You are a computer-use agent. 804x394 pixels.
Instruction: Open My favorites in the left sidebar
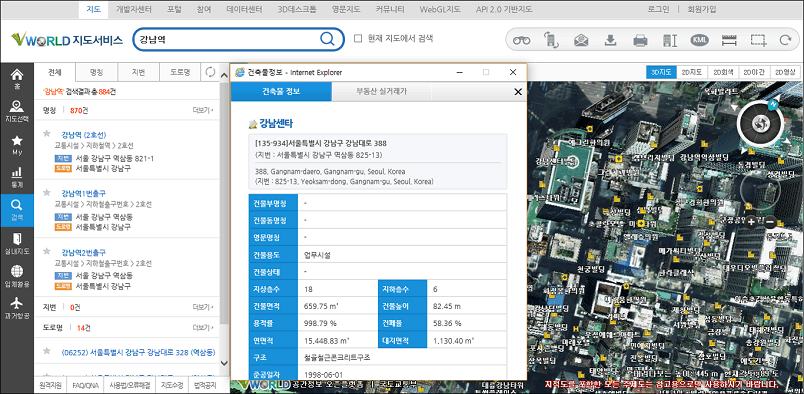click(x=17, y=146)
